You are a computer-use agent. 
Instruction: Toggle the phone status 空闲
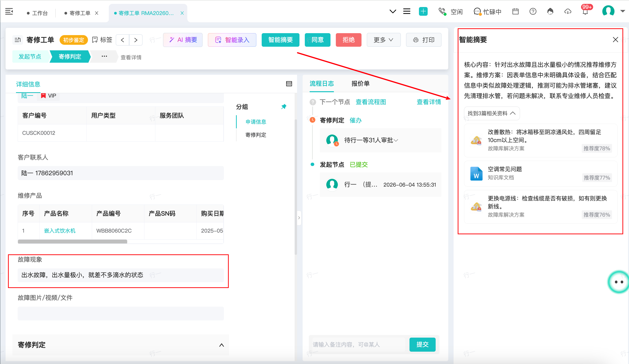[451, 12]
